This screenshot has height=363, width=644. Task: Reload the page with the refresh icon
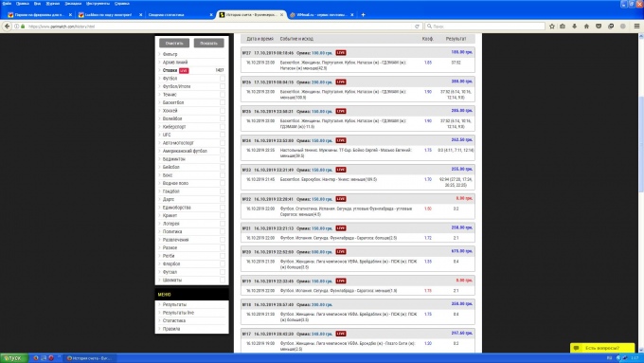417,27
